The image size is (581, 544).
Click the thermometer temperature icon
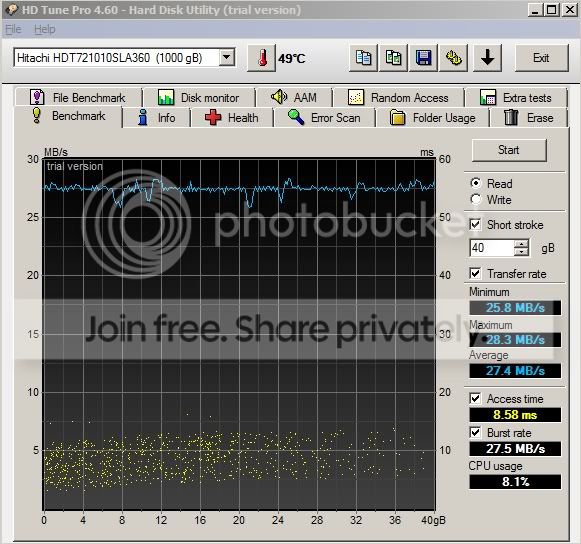pyautogui.click(x=262, y=58)
